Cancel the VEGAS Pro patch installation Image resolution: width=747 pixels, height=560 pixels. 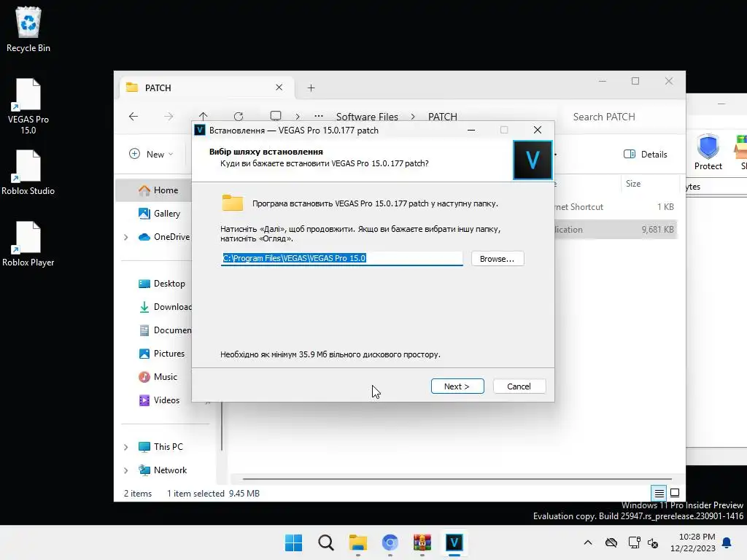[x=519, y=386]
